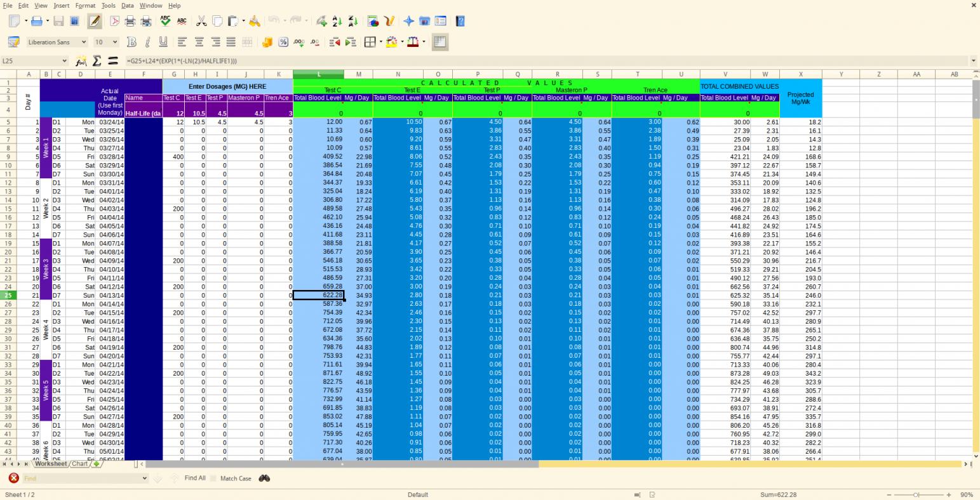Open the File menu
980x500 pixels.
click(x=8, y=5)
